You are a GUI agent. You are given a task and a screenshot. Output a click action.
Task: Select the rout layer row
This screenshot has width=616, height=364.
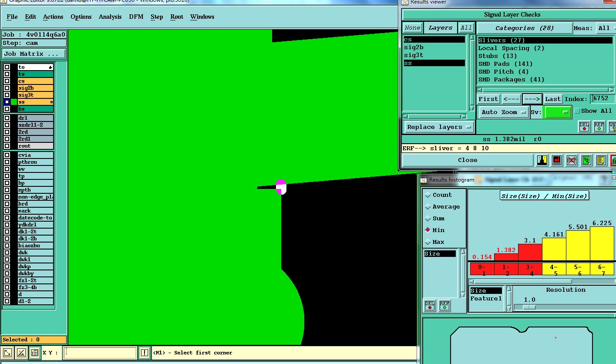(x=36, y=146)
